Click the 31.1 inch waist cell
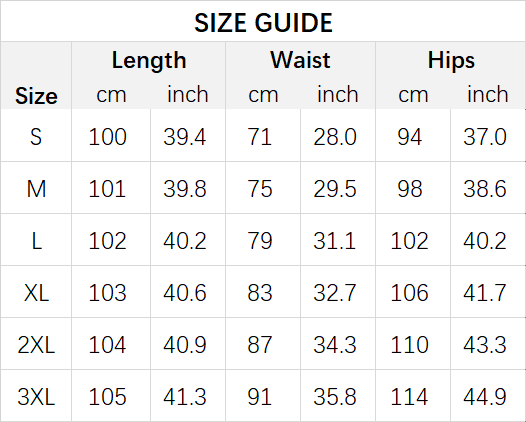The width and height of the screenshot is (526, 422). pos(334,241)
